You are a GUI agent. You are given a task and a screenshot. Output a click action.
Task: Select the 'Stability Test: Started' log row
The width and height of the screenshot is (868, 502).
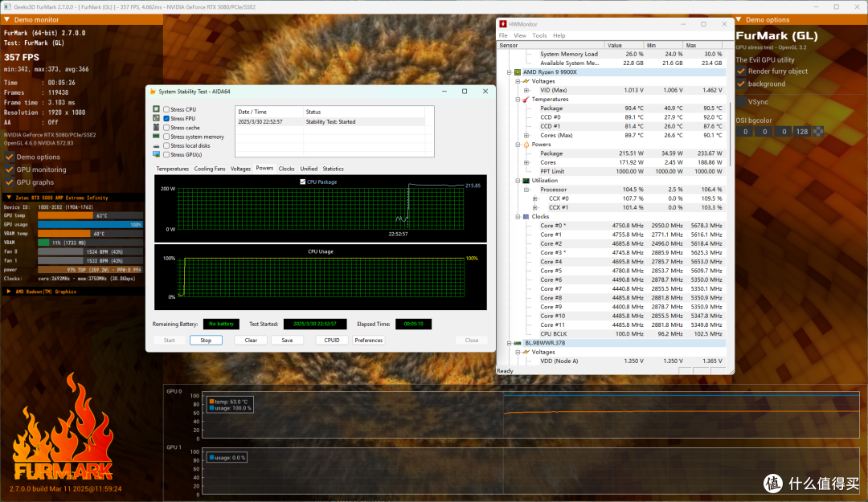point(330,122)
